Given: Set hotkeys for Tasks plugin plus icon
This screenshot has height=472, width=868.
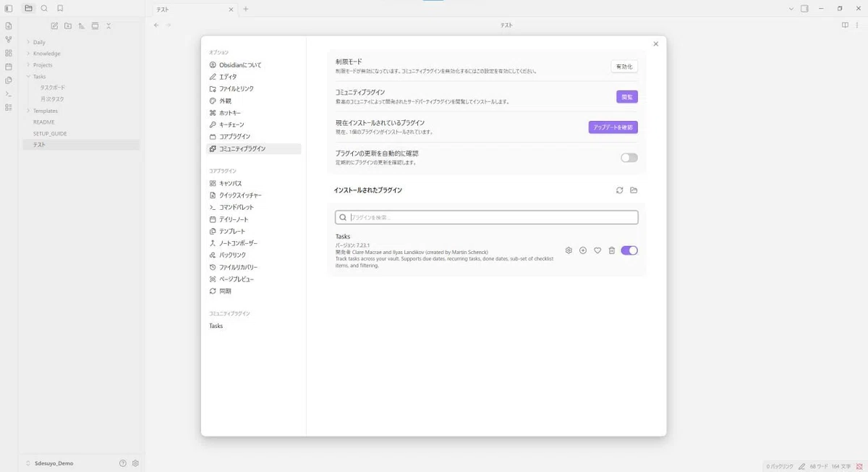Looking at the screenshot, I should tap(583, 250).
